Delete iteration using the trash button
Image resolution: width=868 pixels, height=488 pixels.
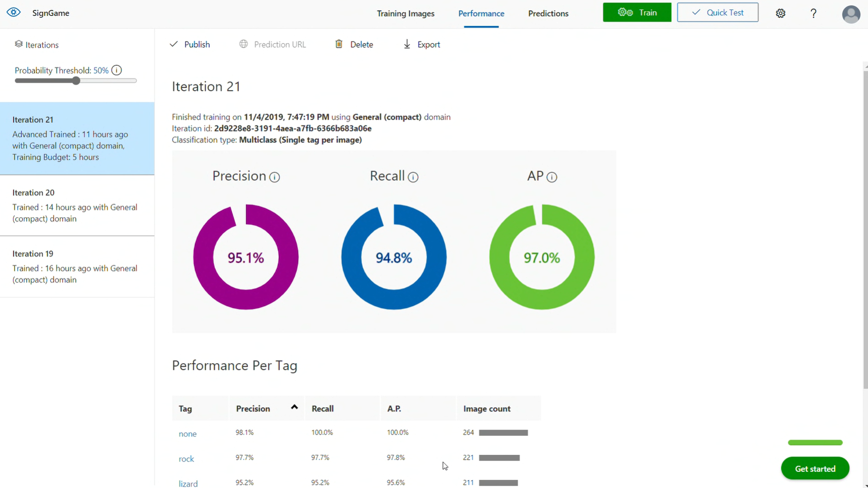click(x=354, y=44)
